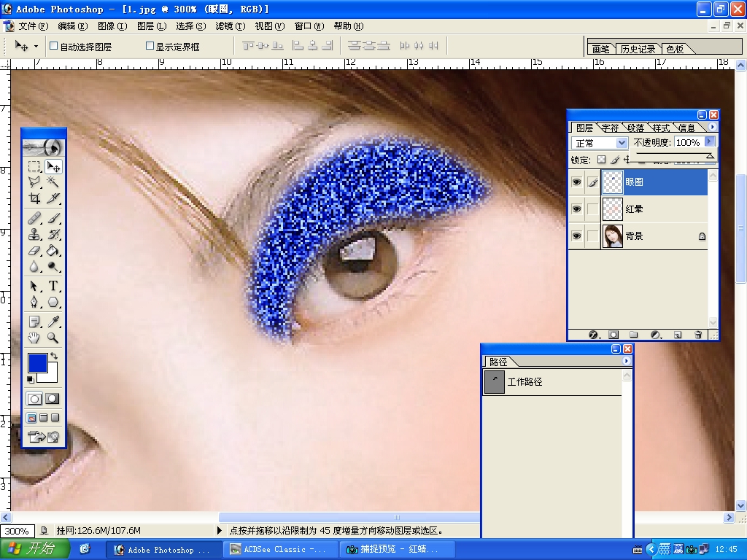
Task: Create a new layer set folder
Action: pyautogui.click(x=634, y=335)
